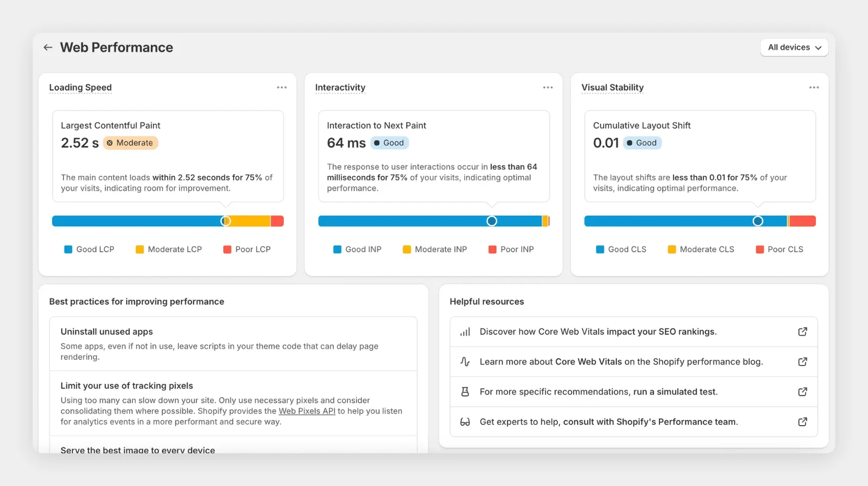The width and height of the screenshot is (868, 486).
Task: Click the glasses icon beside Get experts to help
Action: point(465,422)
